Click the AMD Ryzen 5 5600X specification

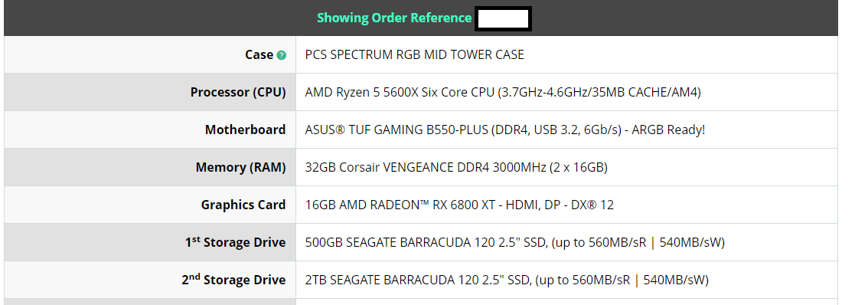point(503,92)
